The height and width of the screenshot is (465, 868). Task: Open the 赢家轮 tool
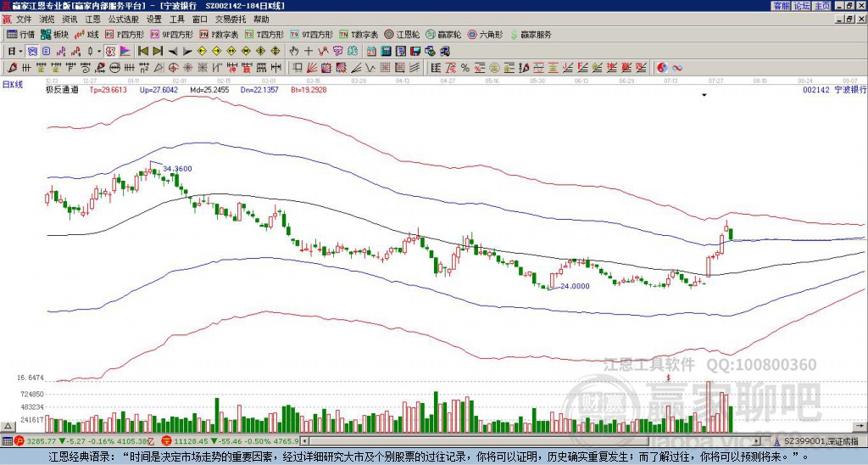[443, 34]
